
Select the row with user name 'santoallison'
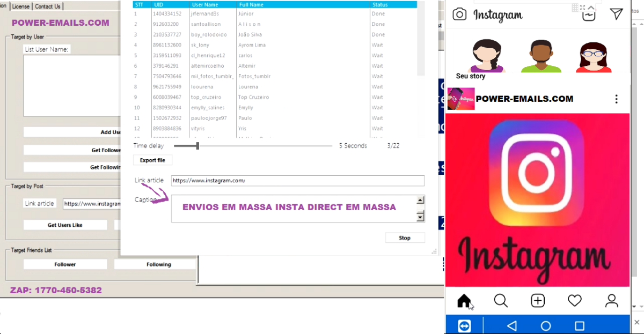click(x=275, y=24)
